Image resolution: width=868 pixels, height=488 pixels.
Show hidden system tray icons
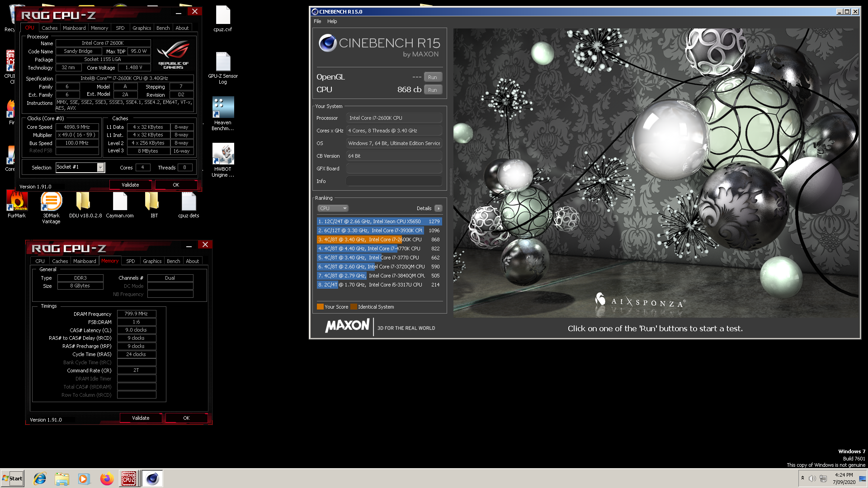[802, 478]
